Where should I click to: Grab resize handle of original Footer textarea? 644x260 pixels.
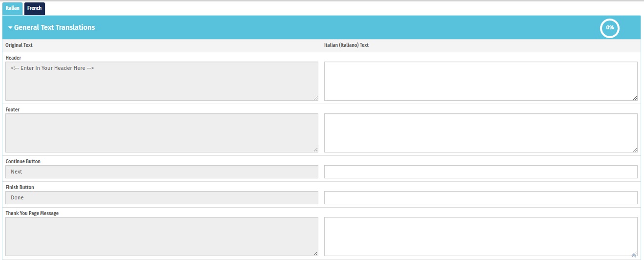click(x=315, y=150)
